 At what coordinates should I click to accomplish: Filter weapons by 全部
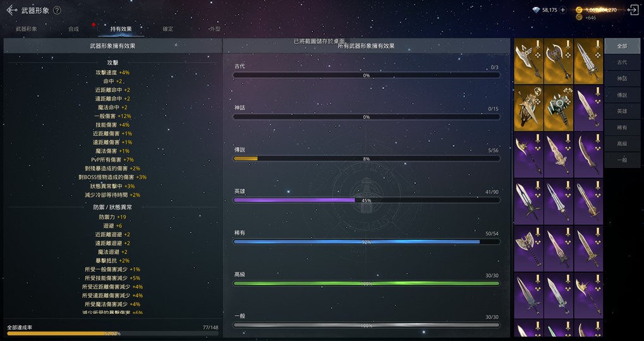click(622, 46)
